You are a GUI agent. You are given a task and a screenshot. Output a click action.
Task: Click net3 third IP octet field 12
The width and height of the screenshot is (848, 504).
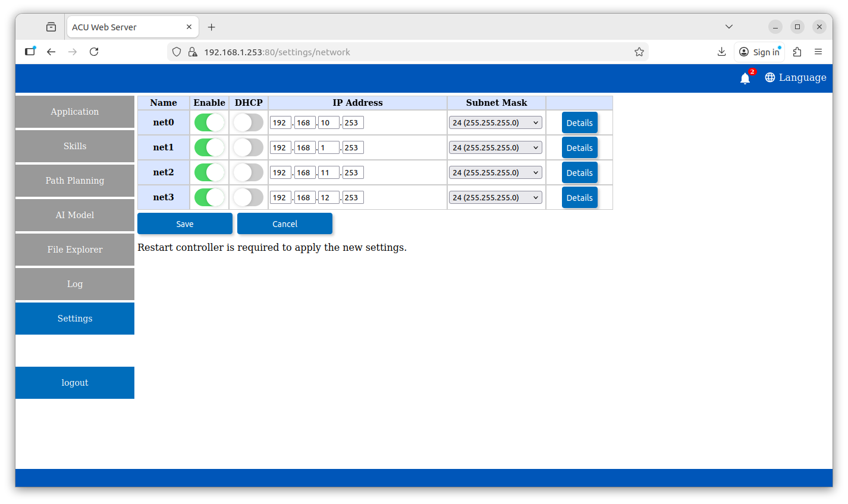point(329,197)
